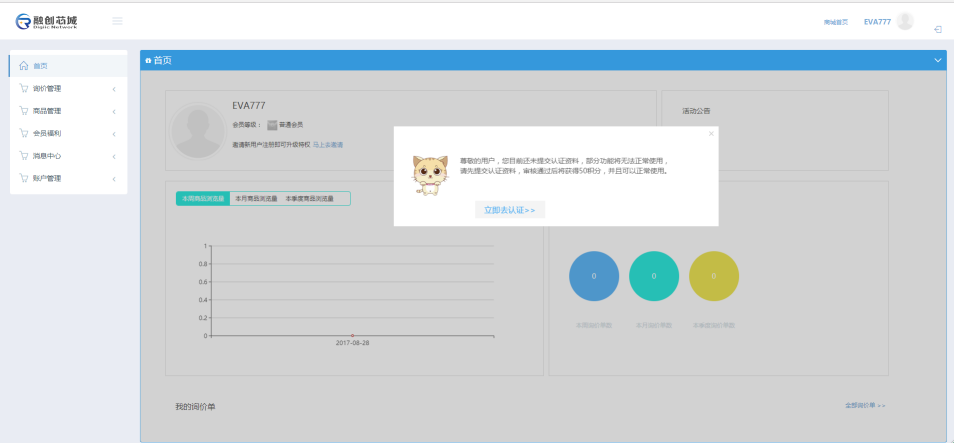This screenshot has height=443, width=954.
Task: Expand the 账户管理 sidebar menu arrow
Action: (113, 179)
